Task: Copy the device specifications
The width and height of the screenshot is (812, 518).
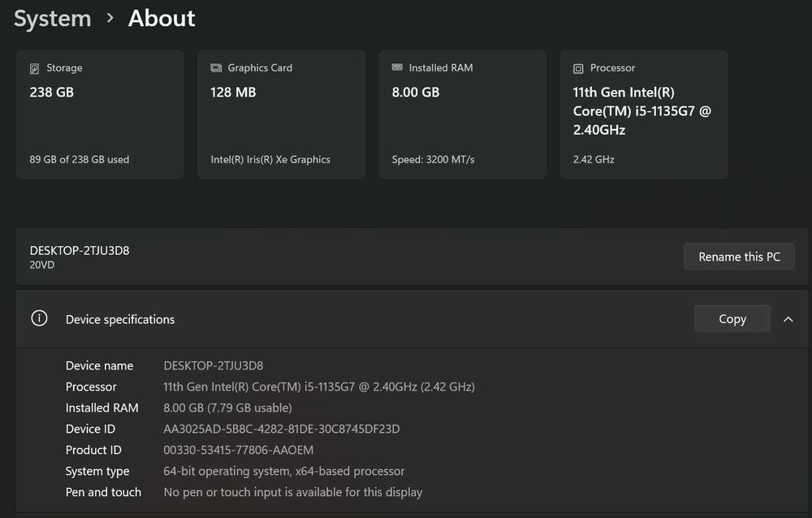Action: (732, 319)
